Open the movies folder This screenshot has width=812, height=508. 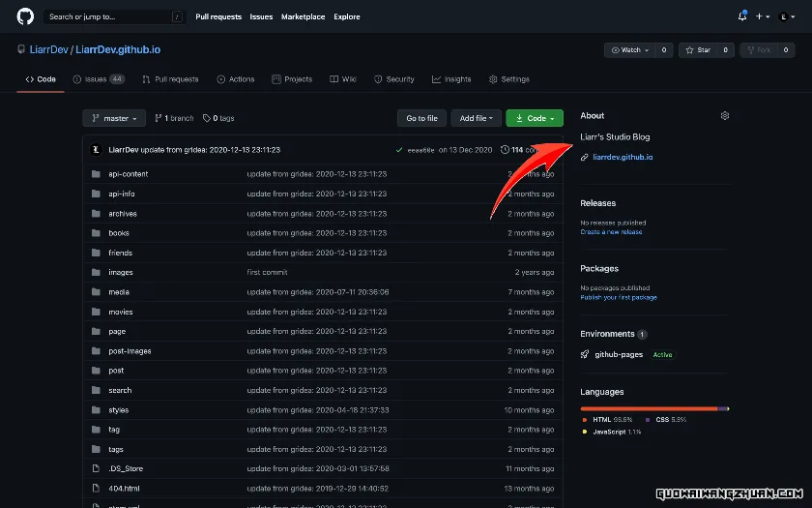pyautogui.click(x=121, y=312)
